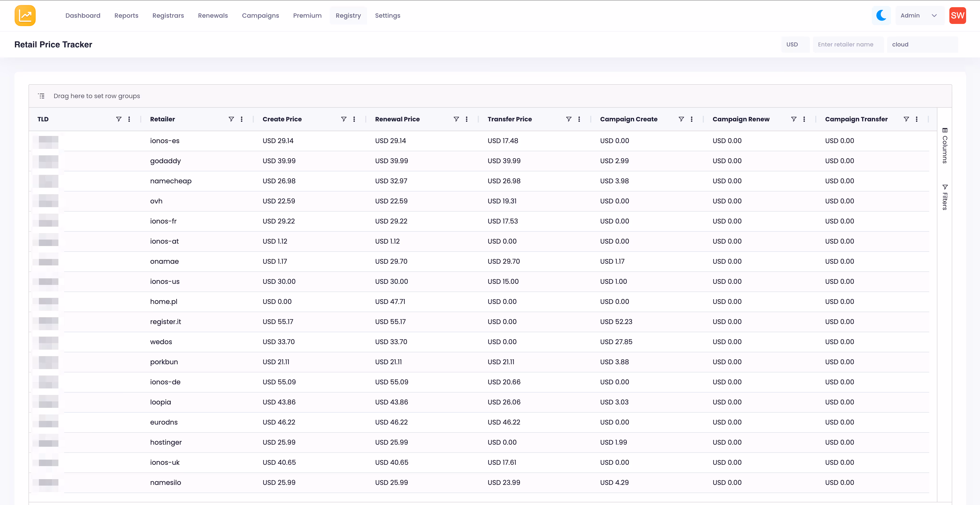Sort by the Retailer column header

[163, 119]
